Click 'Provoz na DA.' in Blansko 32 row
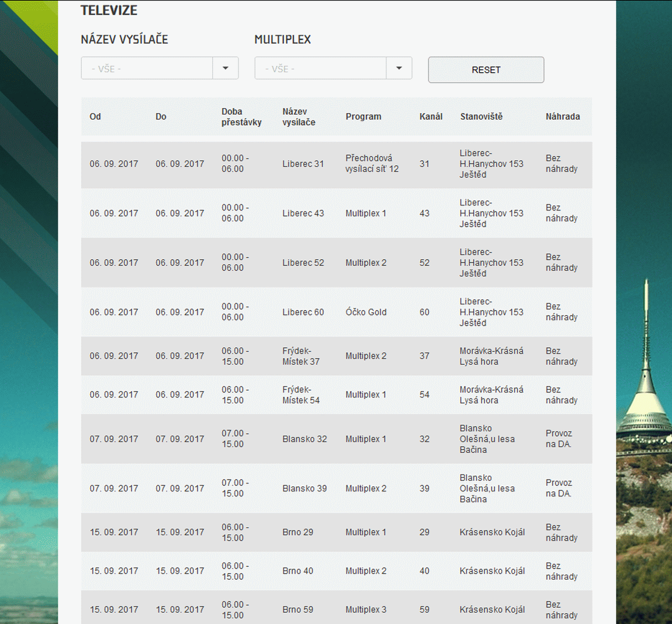Viewport: 672px width, 624px height. 559,439
